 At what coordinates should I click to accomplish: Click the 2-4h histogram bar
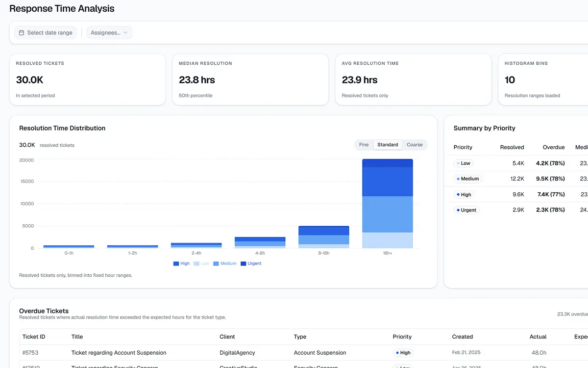pos(196,245)
